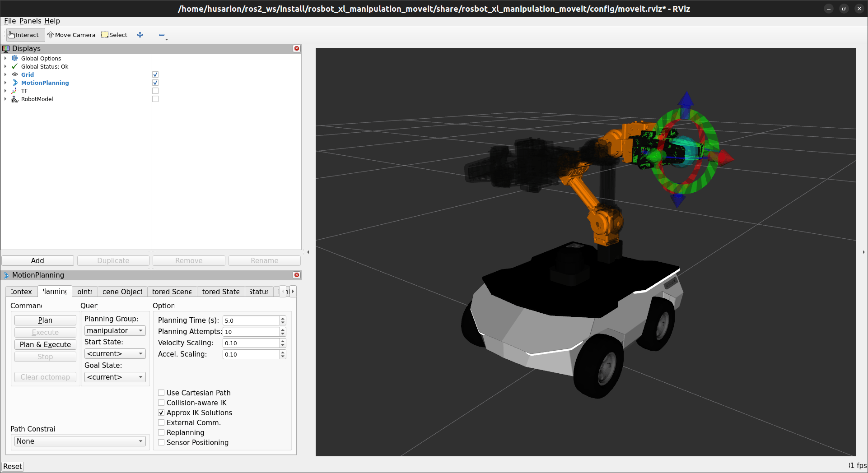868x473 pixels.
Task: Toggle Sensor Positioning checkbox
Action: click(161, 442)
